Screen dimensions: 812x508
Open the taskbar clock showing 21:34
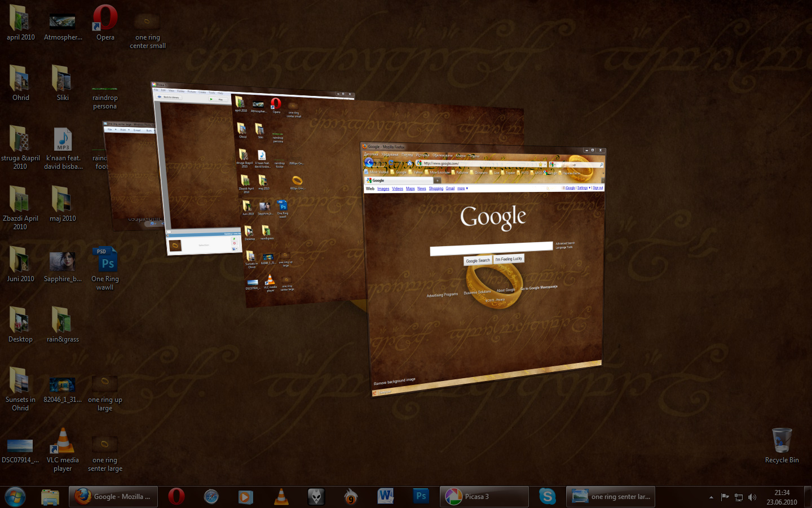(x=782, y=497)
